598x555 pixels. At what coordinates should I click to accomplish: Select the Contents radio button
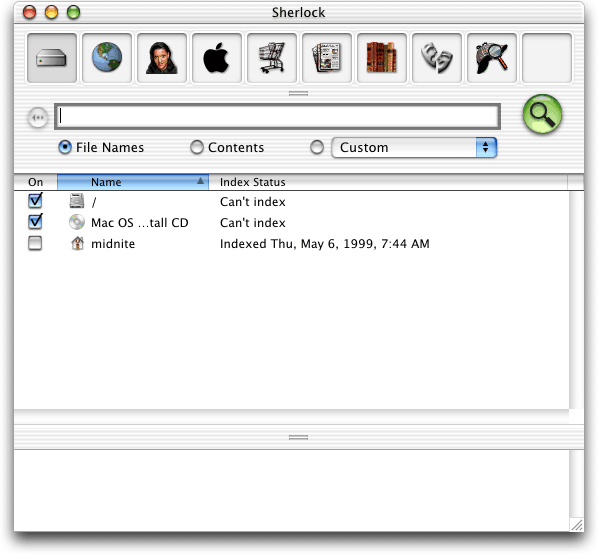(197, 147)
